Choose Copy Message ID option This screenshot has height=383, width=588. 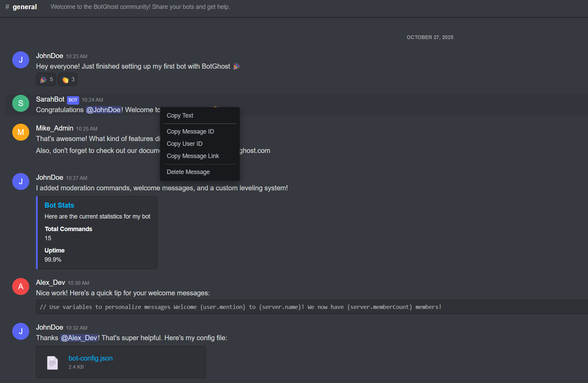190,132
